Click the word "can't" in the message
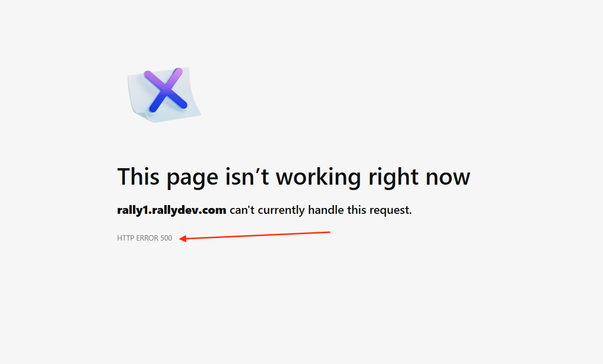The height and width of the screenshot is (364, 603). coord(242,210)
